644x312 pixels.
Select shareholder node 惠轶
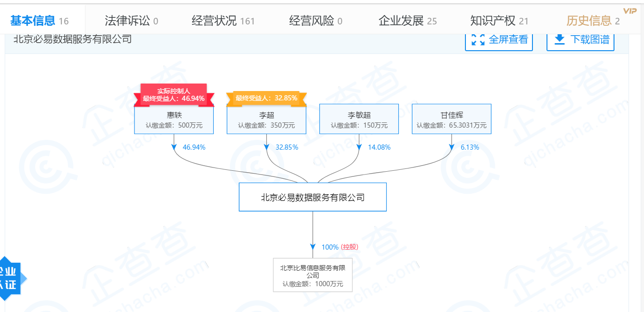[174, 119]
